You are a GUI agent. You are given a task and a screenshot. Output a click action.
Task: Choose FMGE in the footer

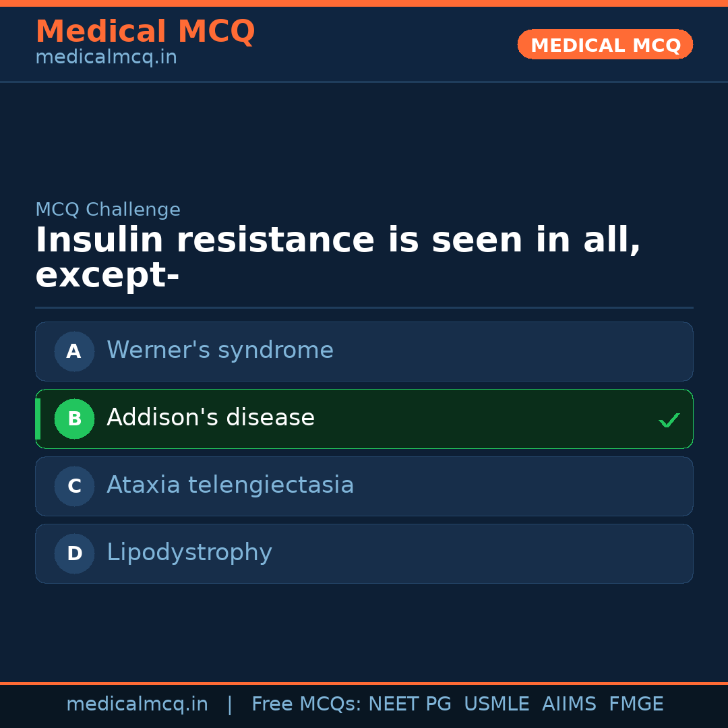pyautogui.click(x=636, y=704)
